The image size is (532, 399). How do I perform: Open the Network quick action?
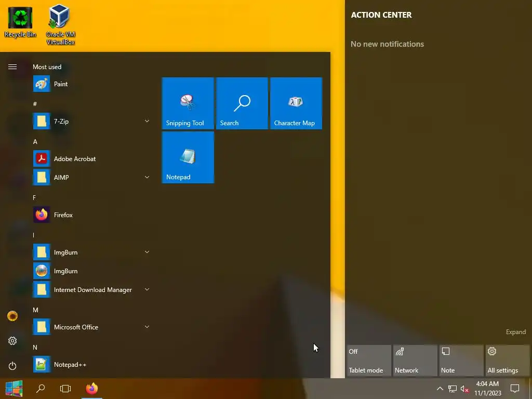point(415,361)
